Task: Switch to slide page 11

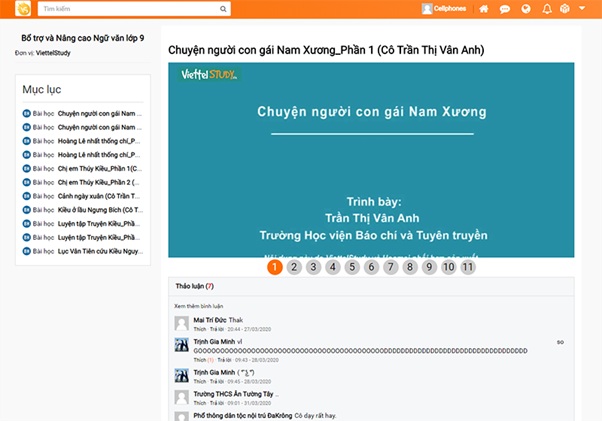Action: click(468, 267)
